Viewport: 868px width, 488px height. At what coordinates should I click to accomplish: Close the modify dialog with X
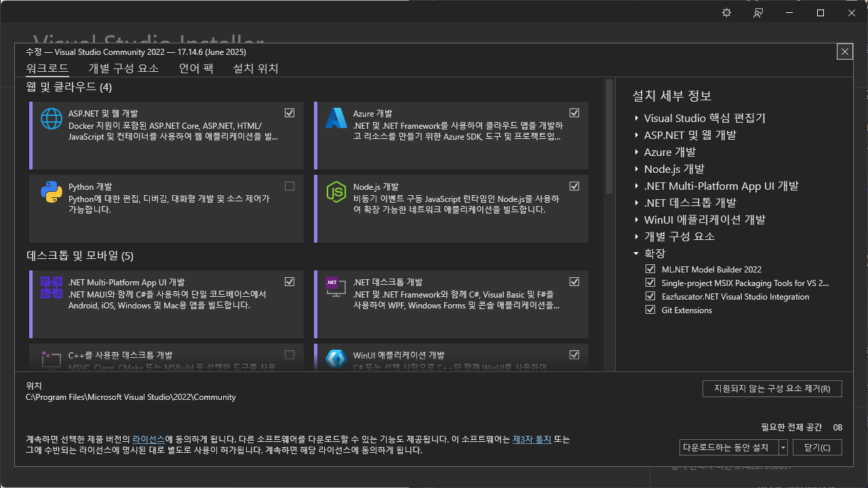point(844,52)
